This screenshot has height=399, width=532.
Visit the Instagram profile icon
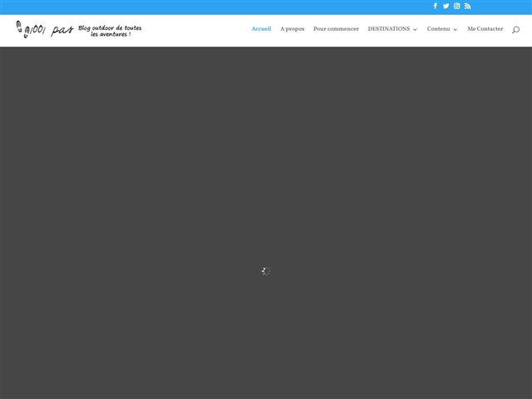point(456,6)
